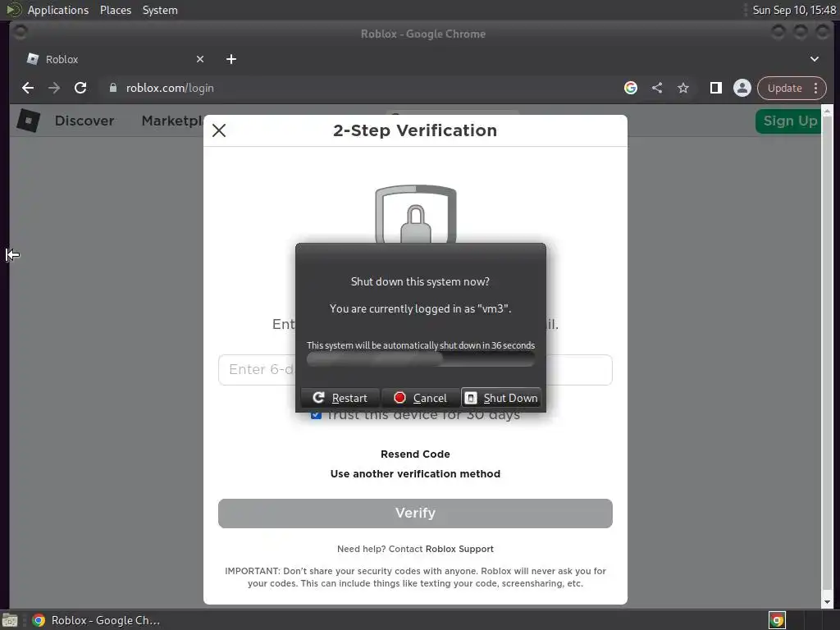
Task: Click the shutdown countdown progress bar
Action: pos(421,359)
